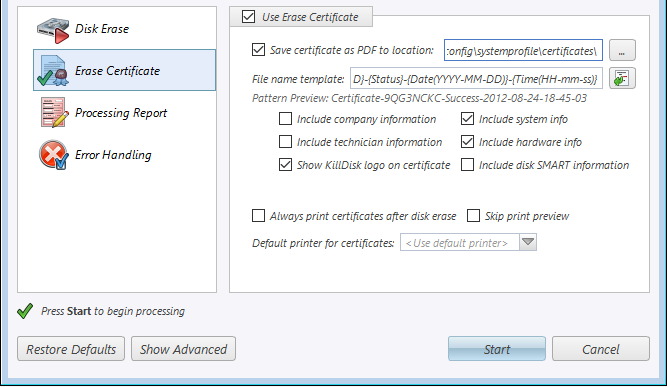Viewport: 667px width, 387px height.
Task: Uncheck Save certificate as PDF to location
Action: coord(258,50)
